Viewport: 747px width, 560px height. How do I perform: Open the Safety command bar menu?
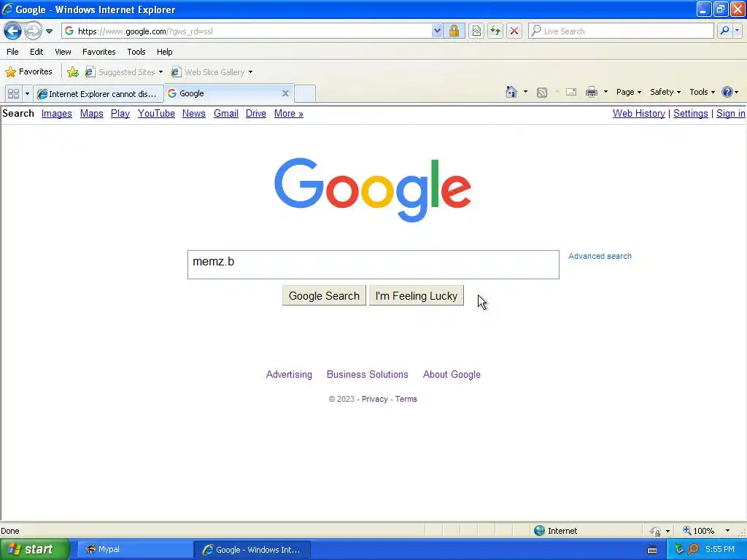(x=665, y=92)
